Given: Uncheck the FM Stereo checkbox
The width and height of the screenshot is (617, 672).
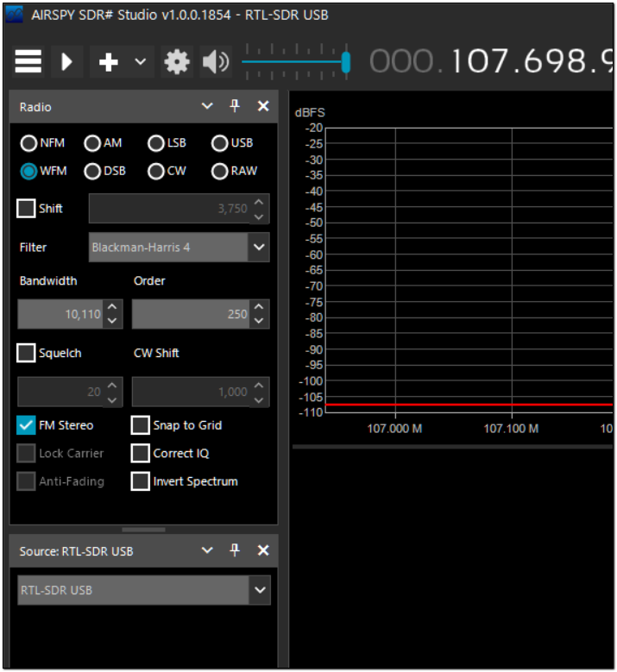Looking at the screenshot, I should (x=26, y=425).
